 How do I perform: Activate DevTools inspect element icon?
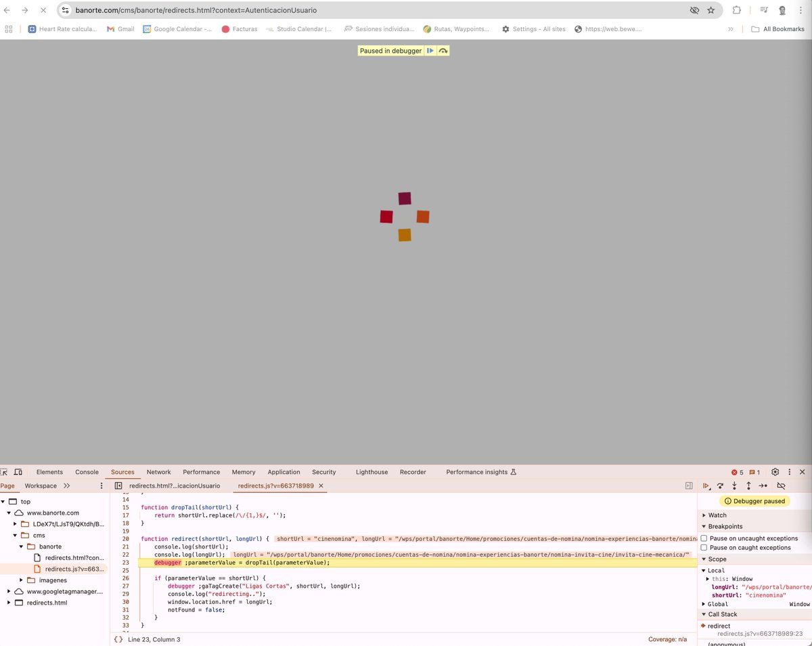click(5, 472)
